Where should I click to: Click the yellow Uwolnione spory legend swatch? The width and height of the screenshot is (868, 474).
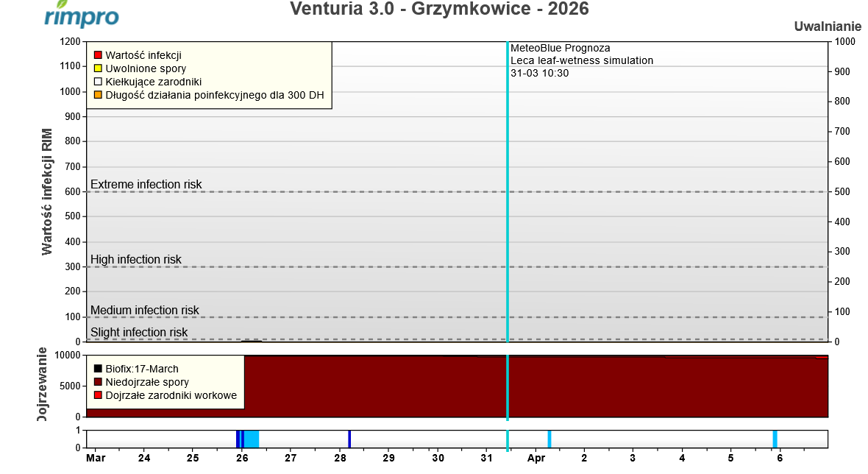click(x=97, y=68)
